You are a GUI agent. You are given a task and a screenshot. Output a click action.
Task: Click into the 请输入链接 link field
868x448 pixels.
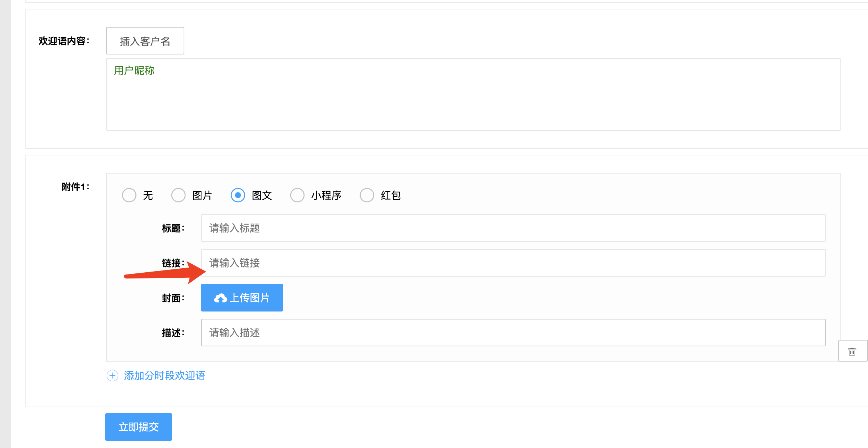tap(513, 263)
